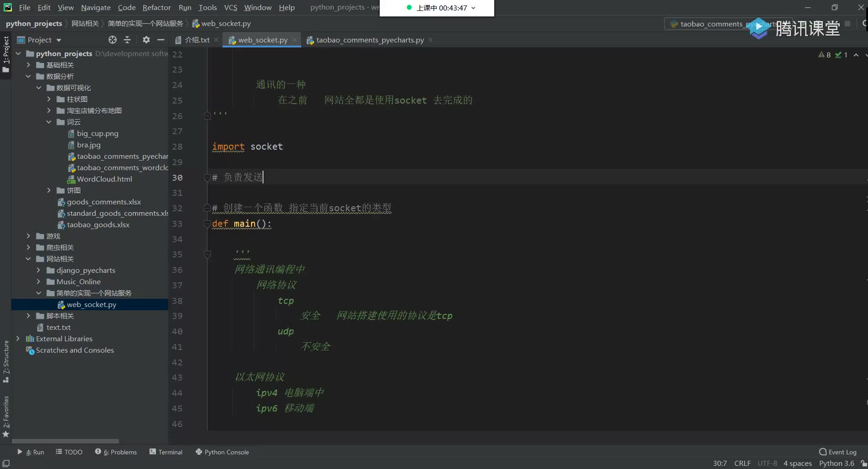Close the web_socket.py editor tab
868x469 pixels.
coord(294,40)
